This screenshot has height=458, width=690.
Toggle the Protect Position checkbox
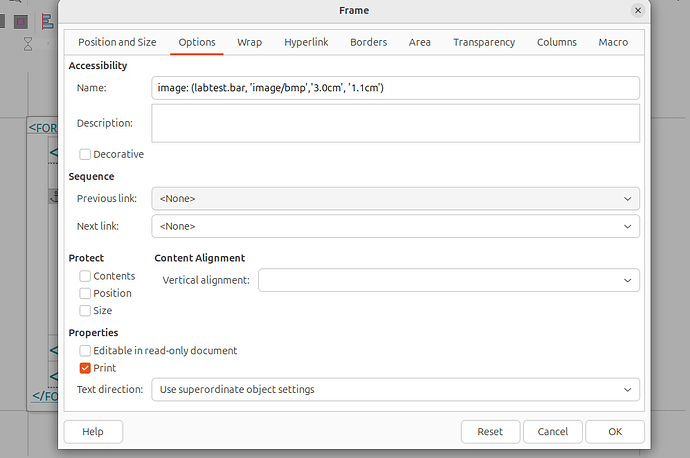85,293
